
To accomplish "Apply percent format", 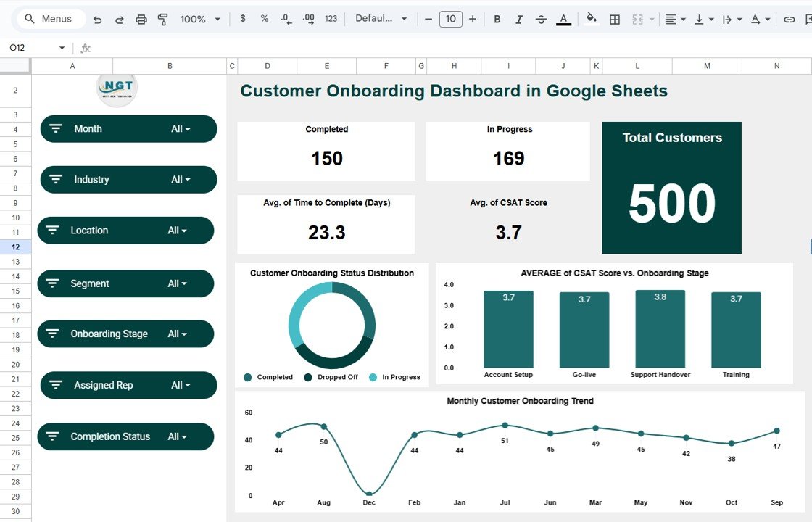I will pos(264,19).
